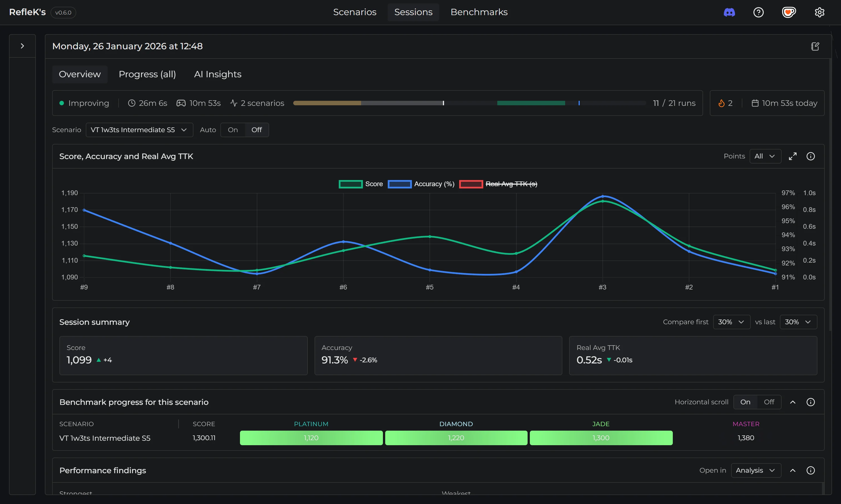Click the info icon beside the chart
Image resolution: width=841 pixels, height=504 pixels.
(811, 156)
